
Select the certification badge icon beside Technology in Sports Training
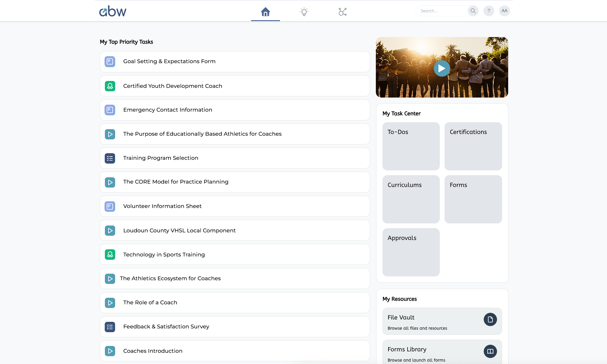click(x=110, y=254)
